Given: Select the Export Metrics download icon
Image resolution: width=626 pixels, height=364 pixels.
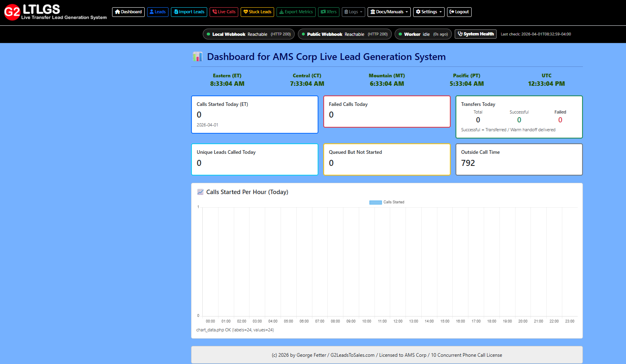Looking at the screenshot, I should (x=282, y=12).
